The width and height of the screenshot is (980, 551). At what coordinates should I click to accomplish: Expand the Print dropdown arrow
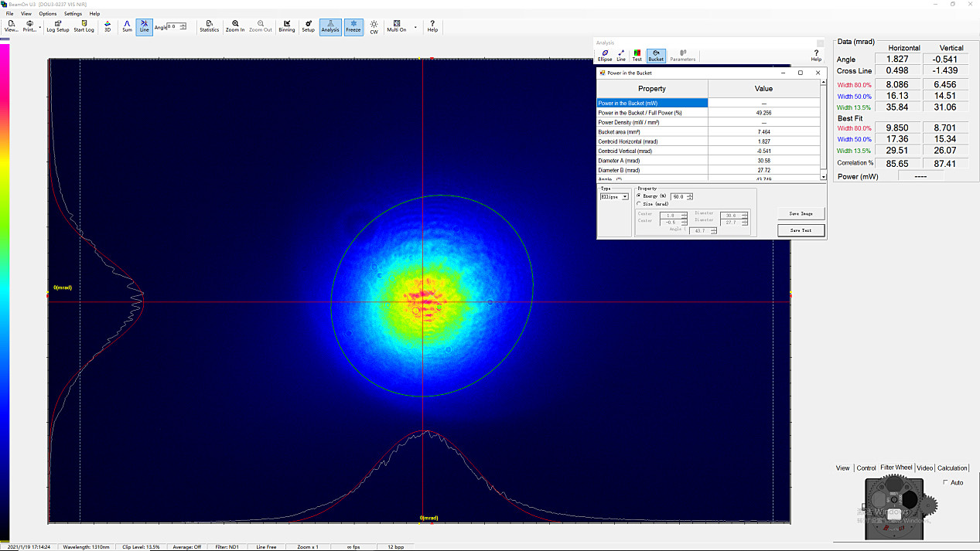40,27
